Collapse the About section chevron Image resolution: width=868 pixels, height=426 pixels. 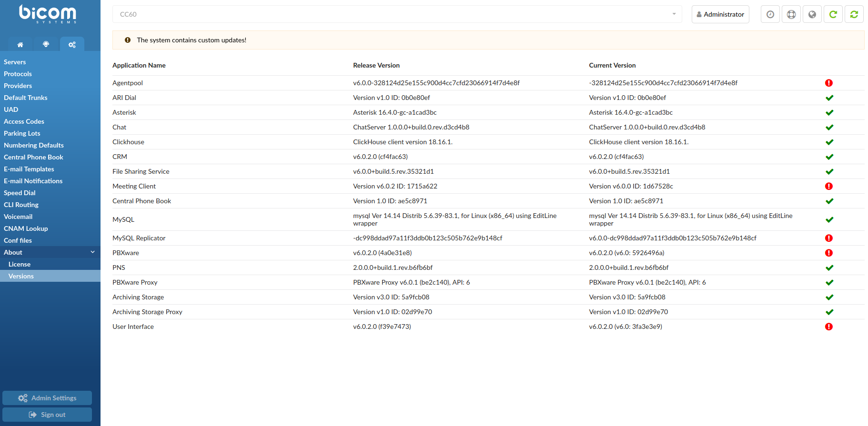[x=92, y=252]
